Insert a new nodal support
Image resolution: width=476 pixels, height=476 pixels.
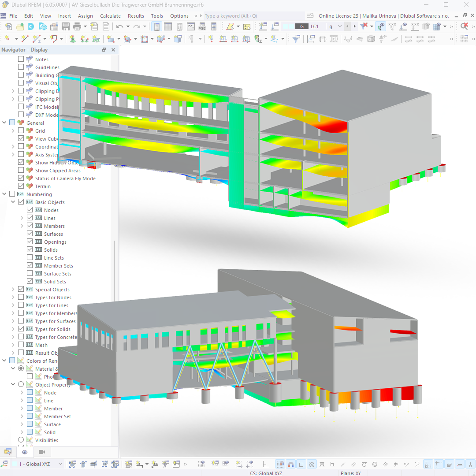[x=73, y=38]
